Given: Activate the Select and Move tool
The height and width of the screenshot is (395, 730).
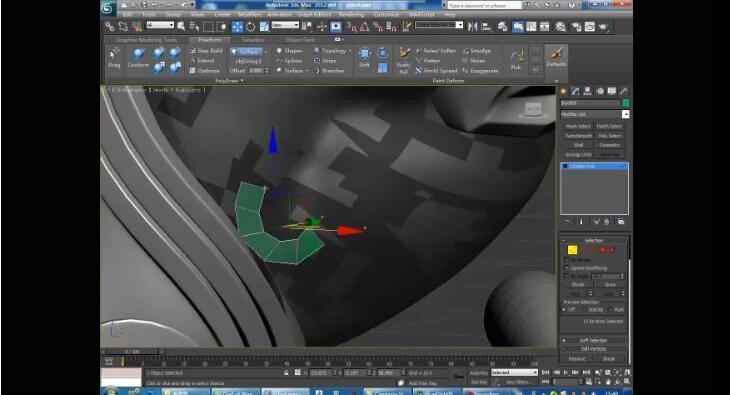Looking at the screenshot, I should (237, 27).
